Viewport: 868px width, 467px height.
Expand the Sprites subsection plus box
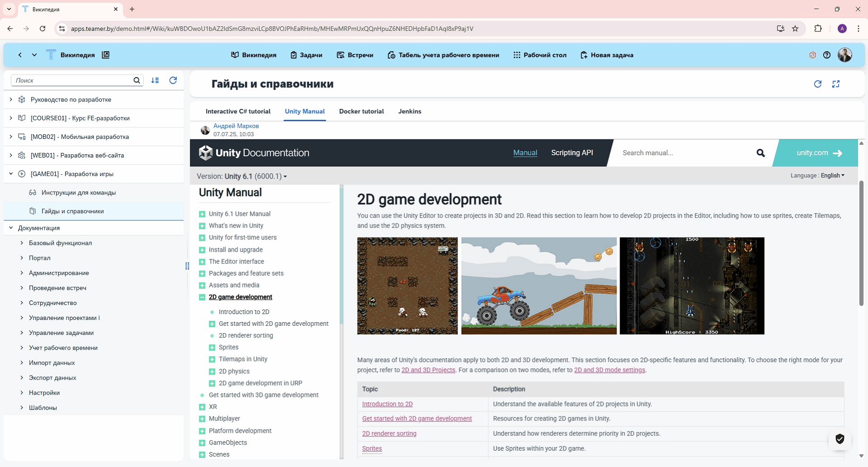tap(212, 348)
